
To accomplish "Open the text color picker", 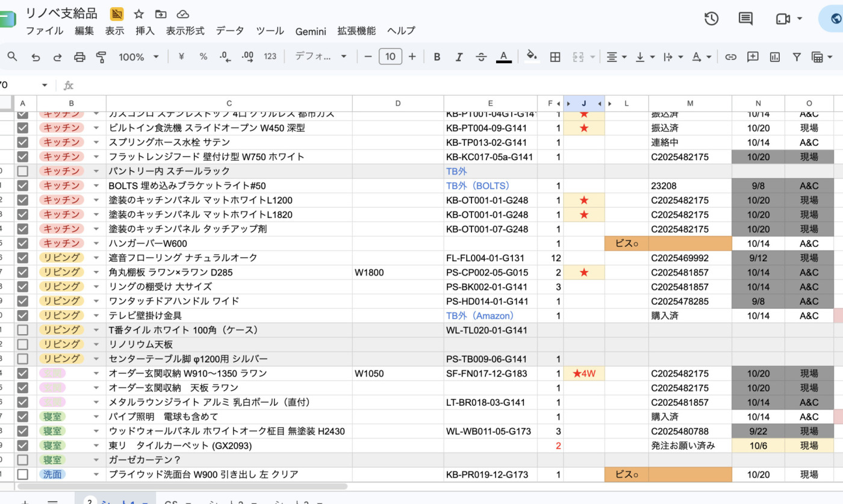I will click(x=504, y=57).
